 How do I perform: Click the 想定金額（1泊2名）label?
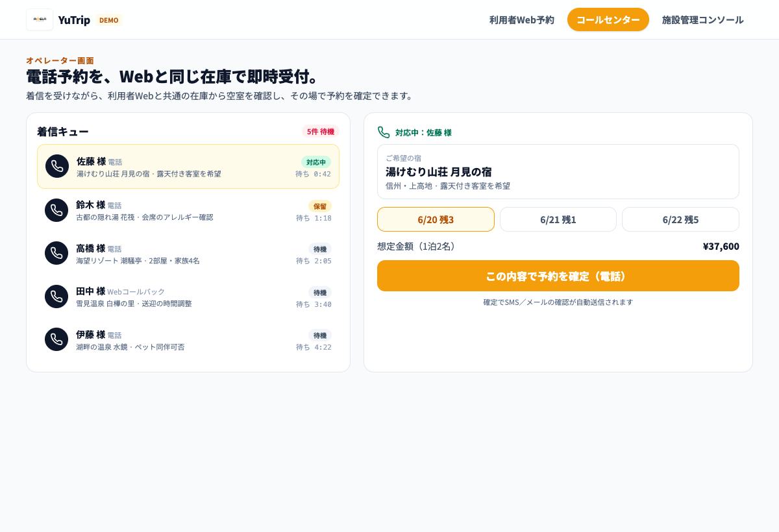point(419,246)
